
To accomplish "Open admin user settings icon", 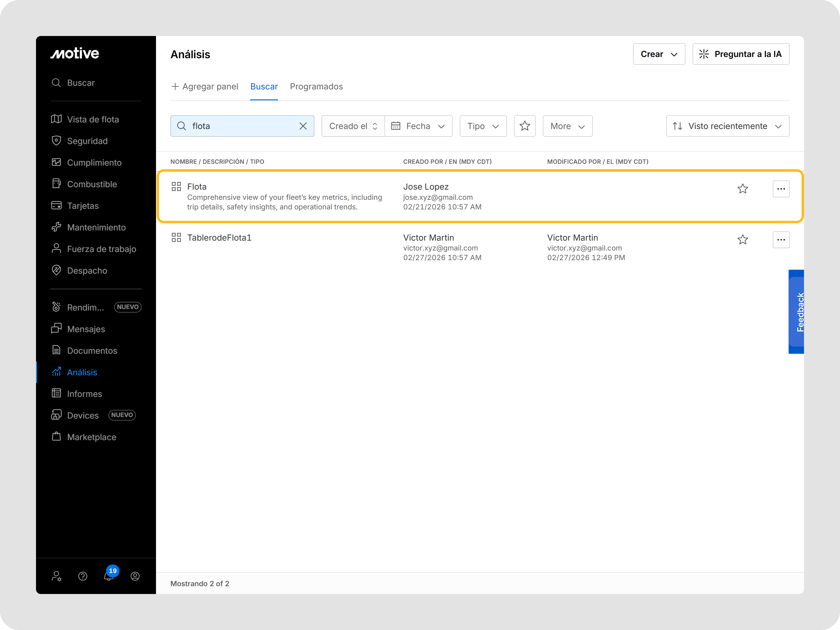I will [57, 576].
